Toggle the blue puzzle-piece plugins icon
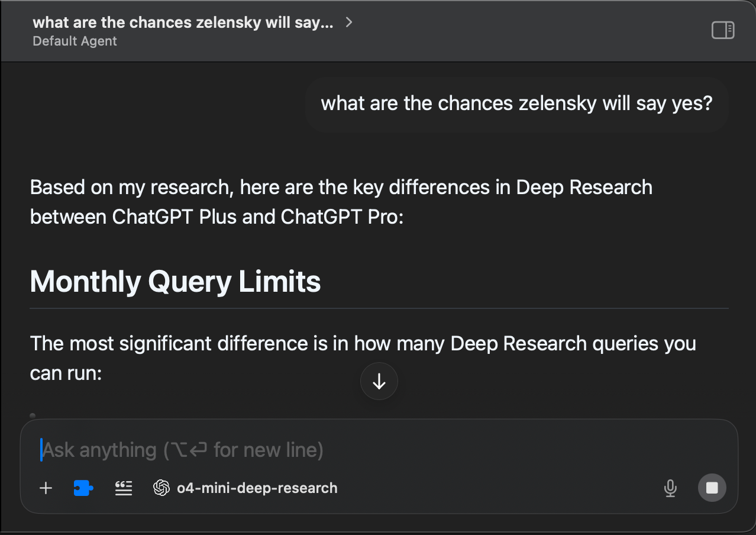The height and width of the screenshot is (535, 756). 83,488
